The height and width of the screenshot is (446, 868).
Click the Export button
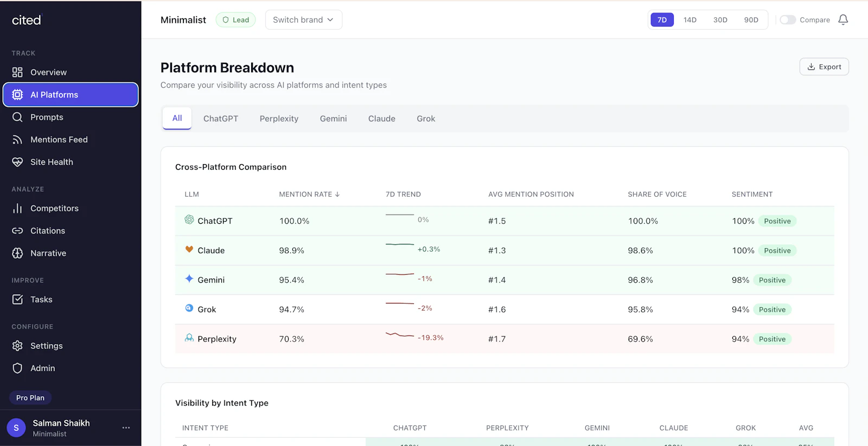[824, 67]
